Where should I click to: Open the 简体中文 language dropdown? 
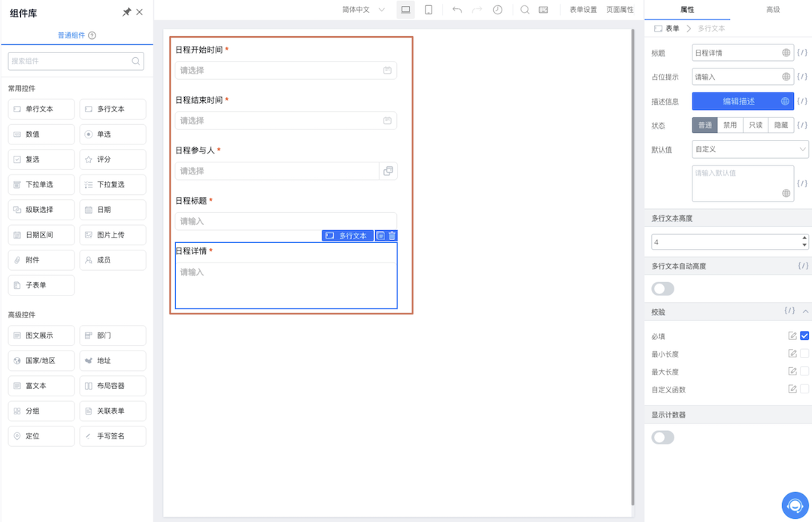click(x=363, y=10)
